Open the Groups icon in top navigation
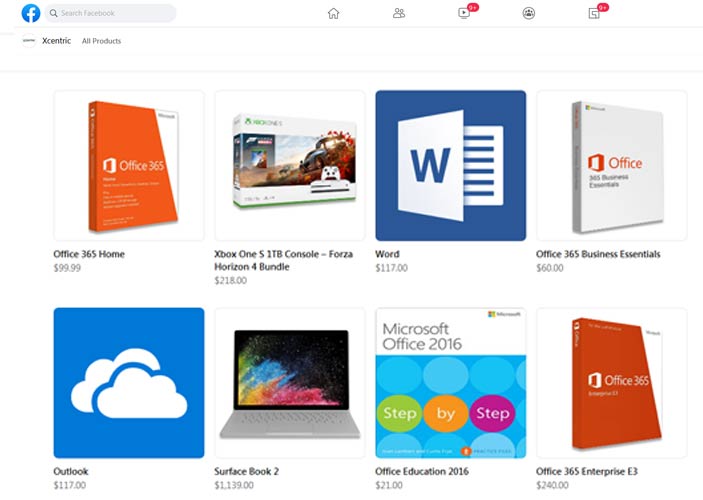 point(529,13)
